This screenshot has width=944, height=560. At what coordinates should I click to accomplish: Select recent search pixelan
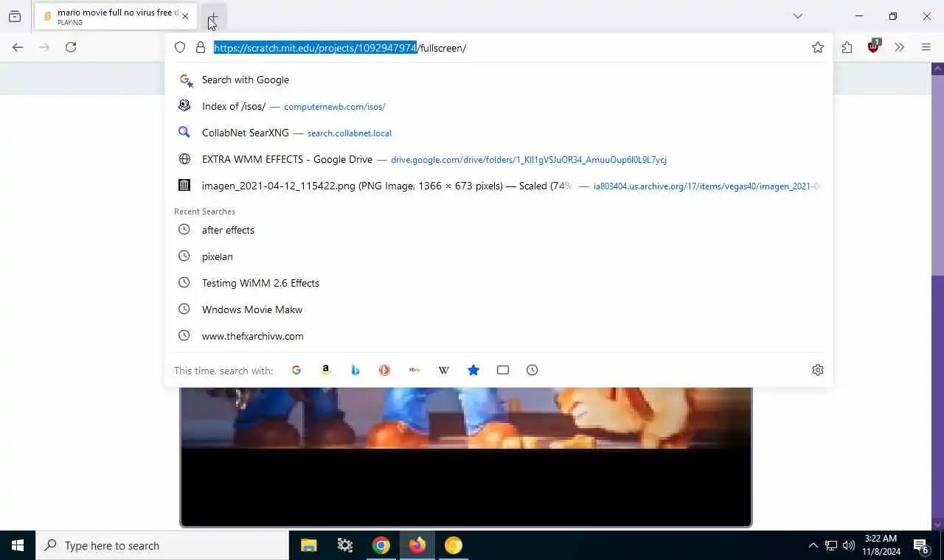[499, 256]
